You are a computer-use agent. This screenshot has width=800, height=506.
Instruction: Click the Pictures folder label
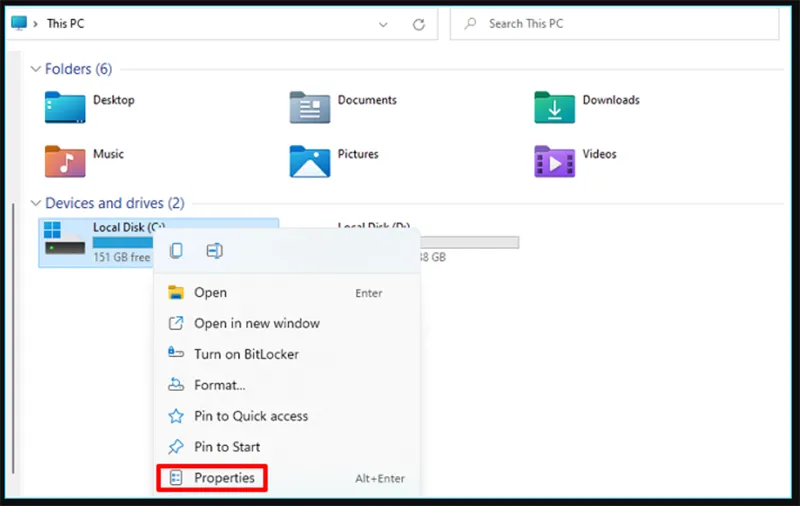(x=358, y=154)
